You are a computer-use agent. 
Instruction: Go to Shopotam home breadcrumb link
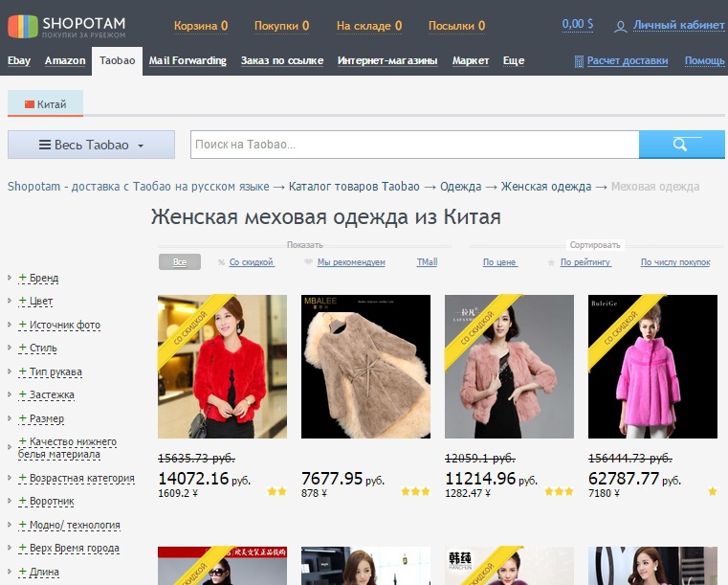tap(139, 187)
